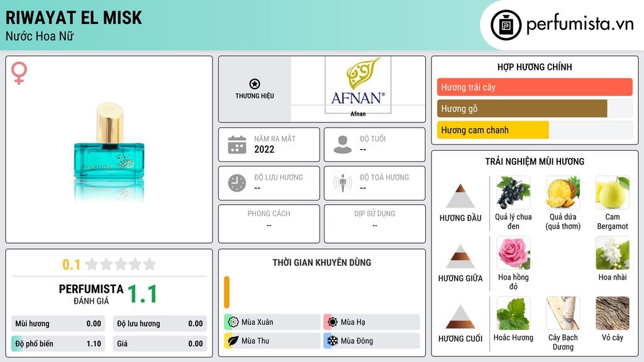
Task: Select the Mùa Xuân season tag
Action: (x=272, y=322)
